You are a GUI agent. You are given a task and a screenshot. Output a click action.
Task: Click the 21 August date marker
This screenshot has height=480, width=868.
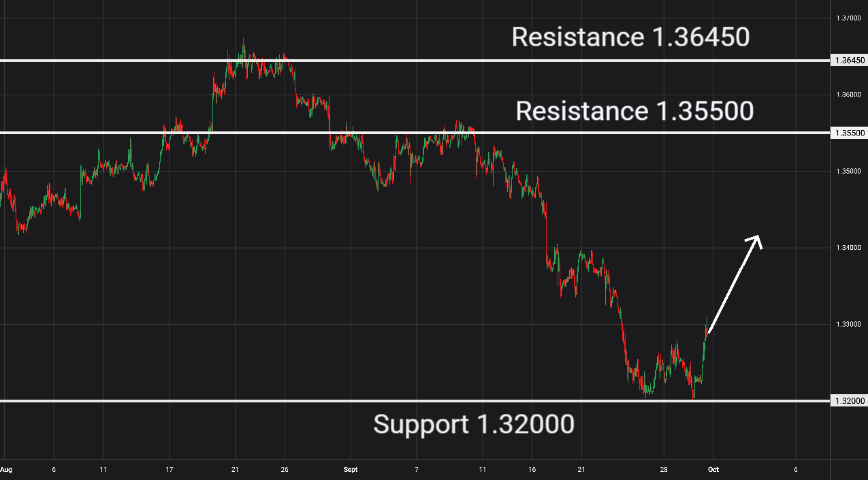point(235,470)
